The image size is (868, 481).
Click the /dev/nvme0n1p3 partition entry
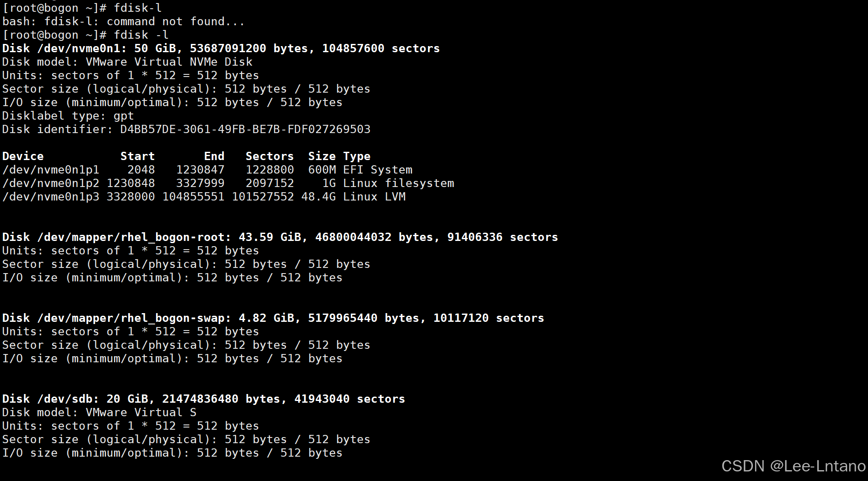pos(50,197)
